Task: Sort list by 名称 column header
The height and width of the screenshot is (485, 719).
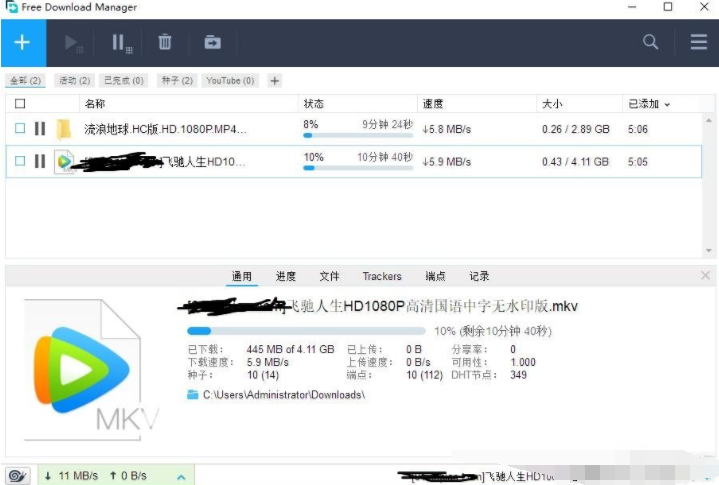Action: click(x=95, y=104)
